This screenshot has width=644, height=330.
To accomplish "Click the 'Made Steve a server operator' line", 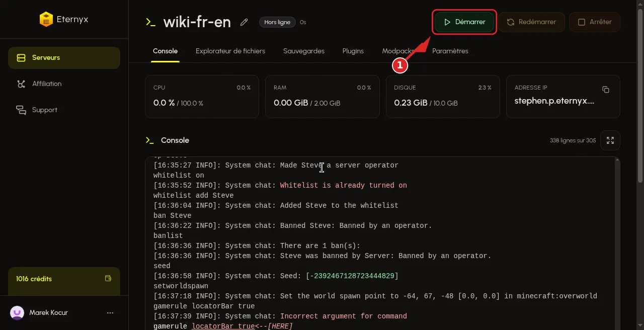I will tap(276, 166).
